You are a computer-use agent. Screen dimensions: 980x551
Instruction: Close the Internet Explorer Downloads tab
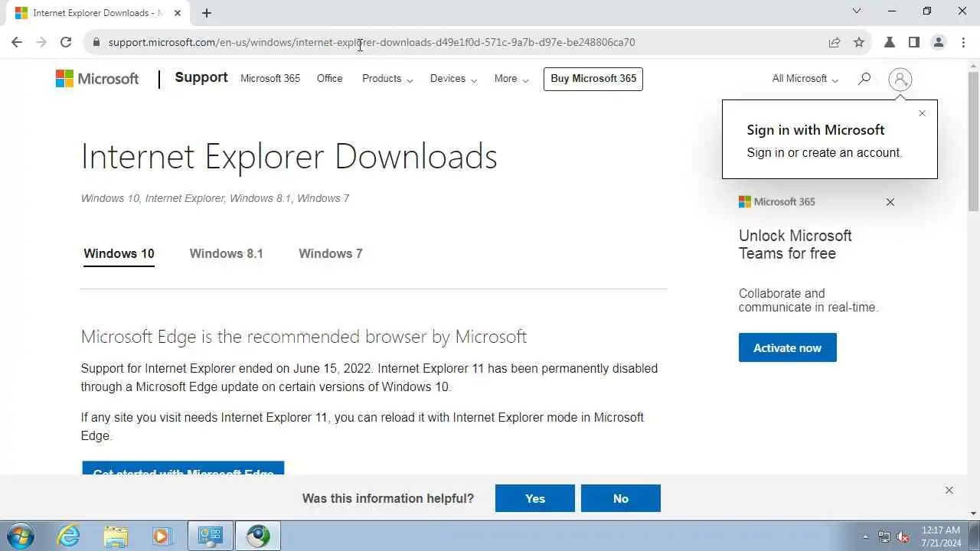[x=178, y=12]
